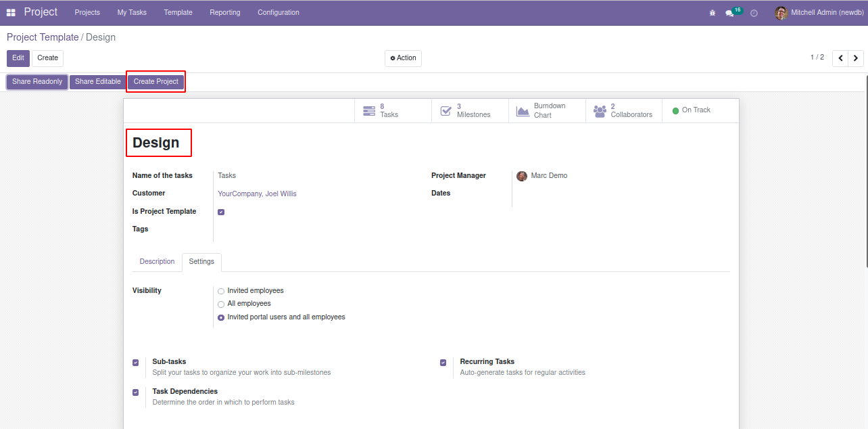The width and height of the screenshot is (868, 429).
Task: Click the green On Track status dot
Action: point(675,110)
